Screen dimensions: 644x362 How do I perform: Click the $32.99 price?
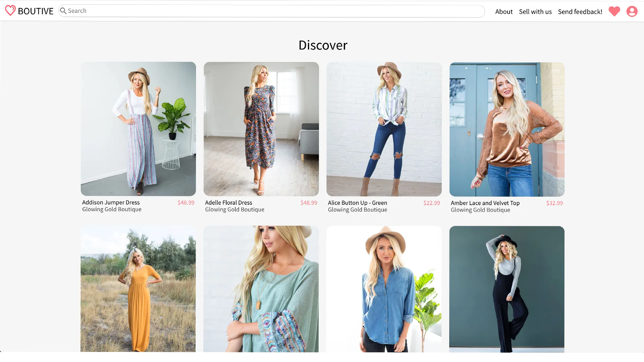coord(555,203)
